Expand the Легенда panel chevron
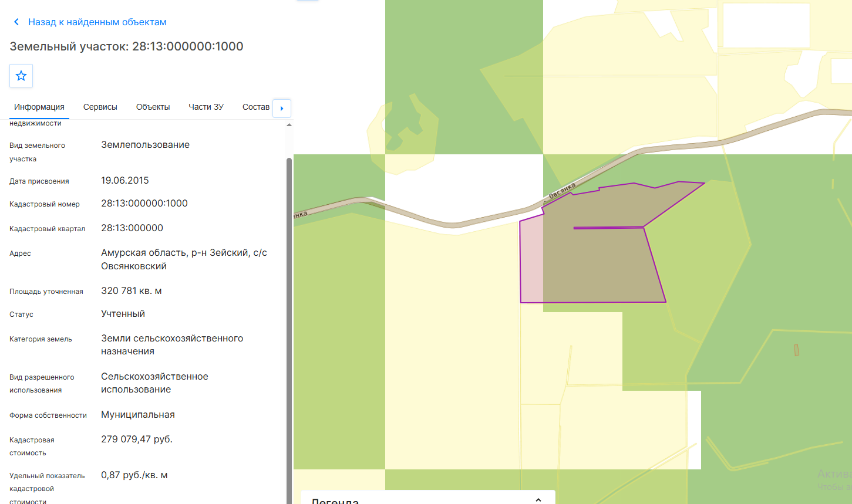 tap(538, 499)
